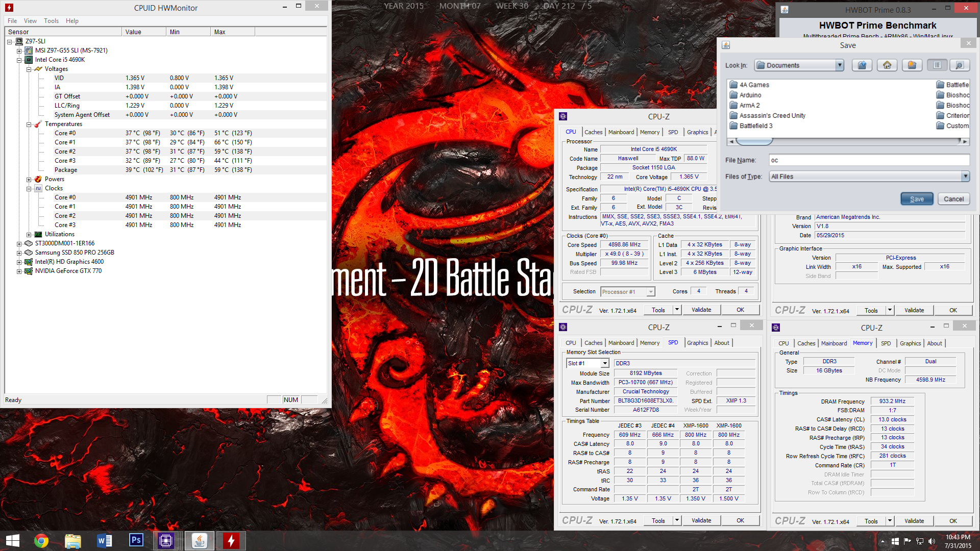Open Microsoft Word from the taskbar
This screenshot has width=980, height=551.
tap(105, 541)
